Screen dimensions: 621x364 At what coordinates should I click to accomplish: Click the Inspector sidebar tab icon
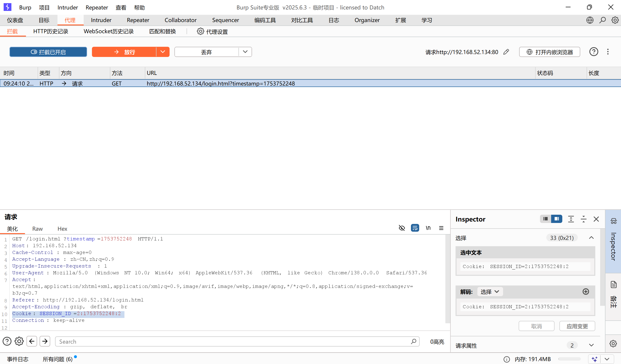pyautogui.click(x=613, y=221)
